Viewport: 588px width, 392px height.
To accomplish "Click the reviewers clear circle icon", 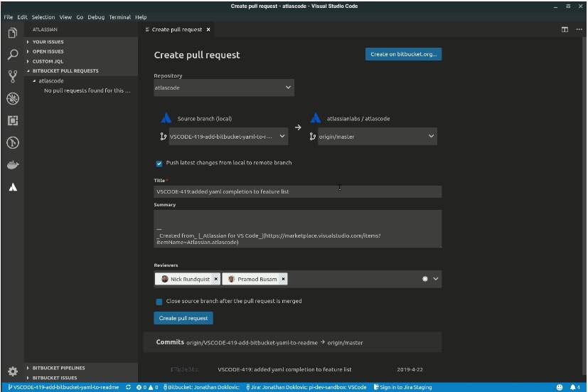I will click(425, 279).
